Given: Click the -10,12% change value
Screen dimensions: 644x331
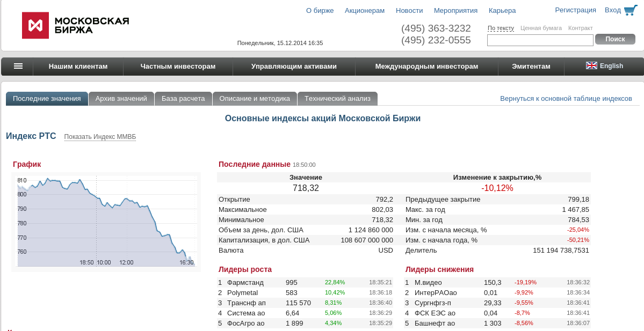Looking at the screenshot, I should [497, 188].
